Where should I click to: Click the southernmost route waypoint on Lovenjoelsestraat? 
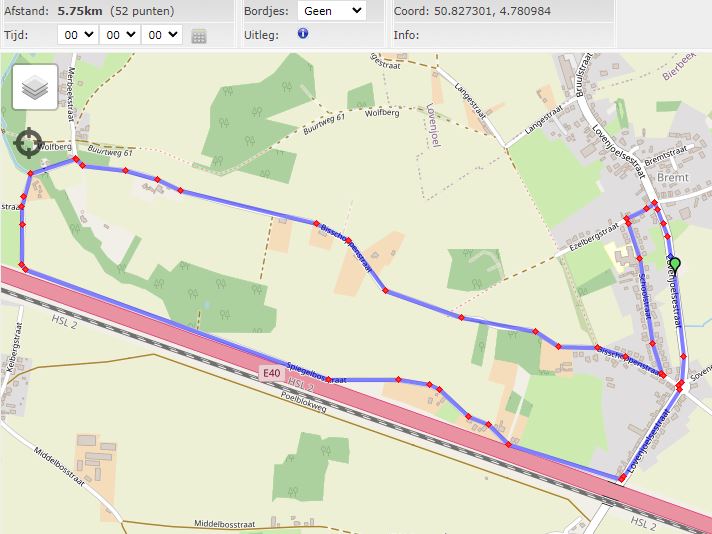tap(622, 479)
